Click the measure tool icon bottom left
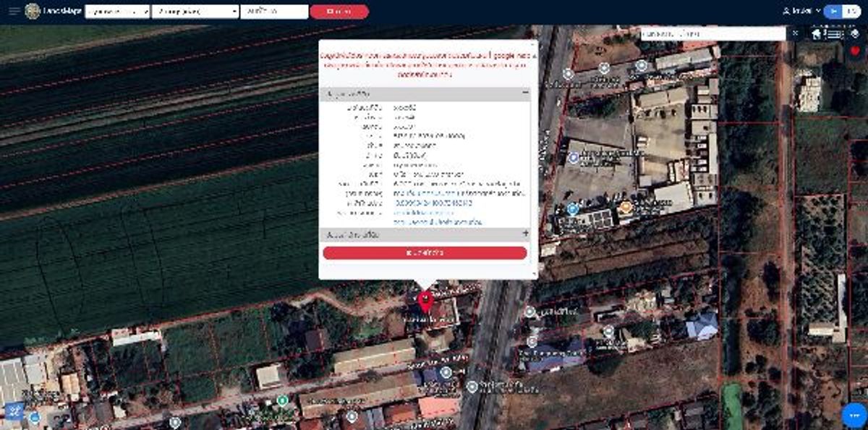The height and width of the screenshot is (430, 868). (x=14, y=411)
